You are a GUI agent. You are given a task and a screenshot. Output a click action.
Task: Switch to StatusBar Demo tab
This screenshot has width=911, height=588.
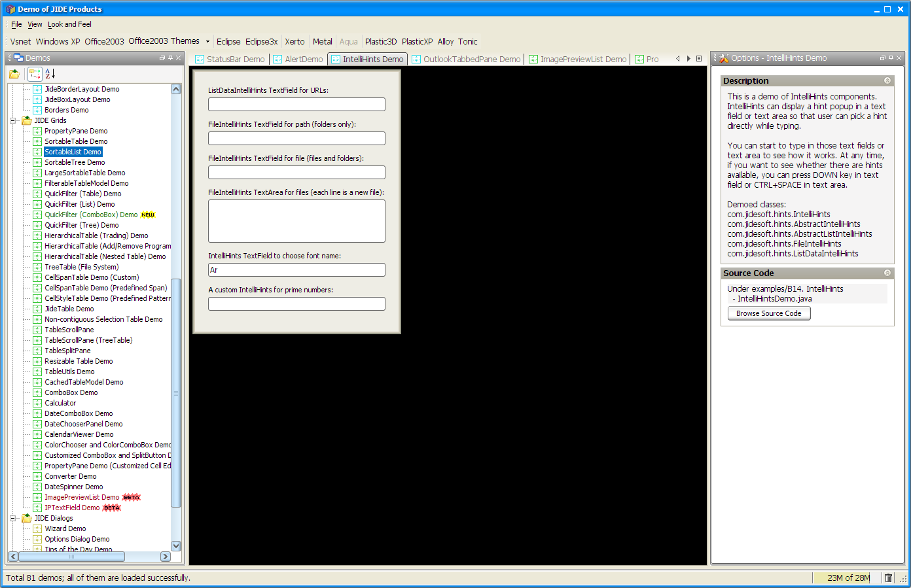pyautogui.click(x=230, y=59)
